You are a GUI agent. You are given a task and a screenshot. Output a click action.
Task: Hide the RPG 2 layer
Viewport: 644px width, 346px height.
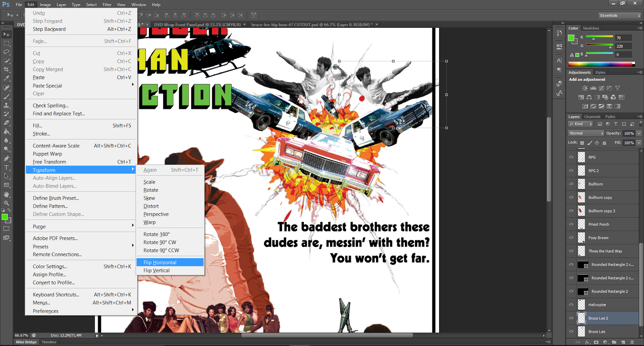(571, 171)
